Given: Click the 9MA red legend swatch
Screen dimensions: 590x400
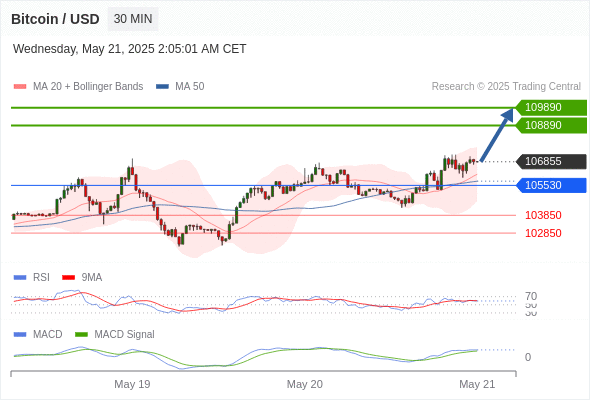Looking at the screenshot, I should [x=68, y=278].
